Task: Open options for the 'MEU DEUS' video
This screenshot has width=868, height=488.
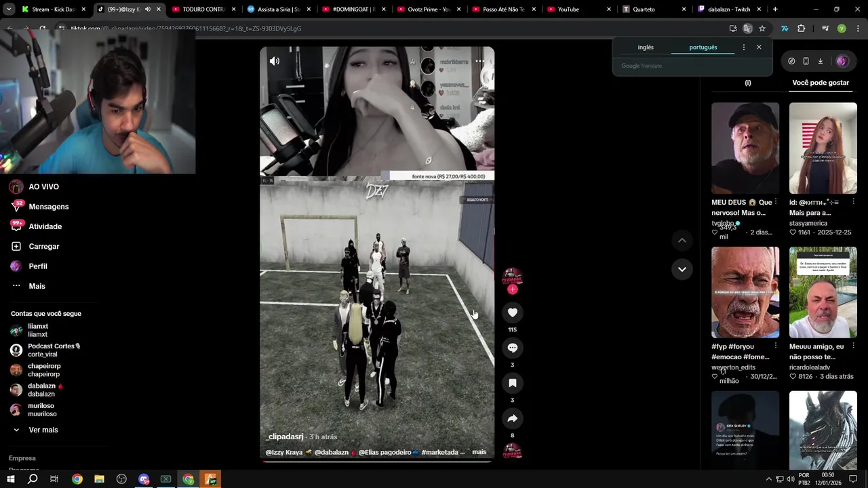Action: click(776, 202)
